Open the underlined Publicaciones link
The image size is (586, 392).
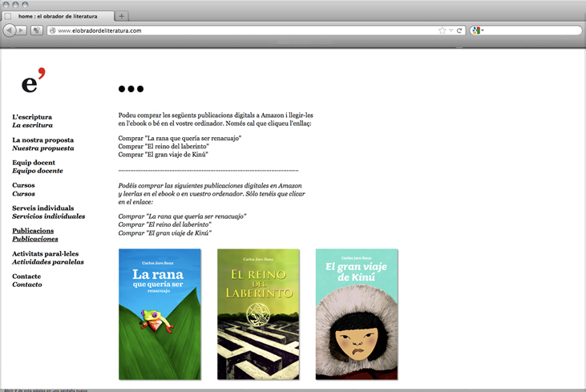click(x=35, y=239)
